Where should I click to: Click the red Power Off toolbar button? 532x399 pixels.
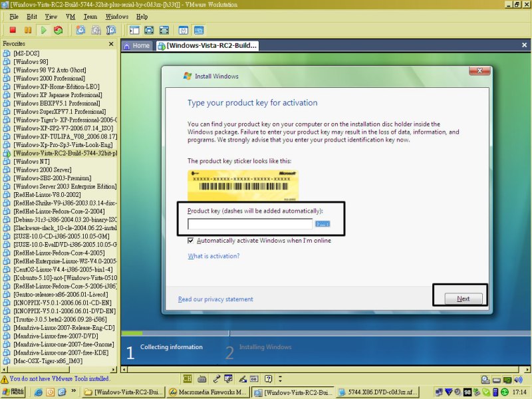[x=13, y=30]
